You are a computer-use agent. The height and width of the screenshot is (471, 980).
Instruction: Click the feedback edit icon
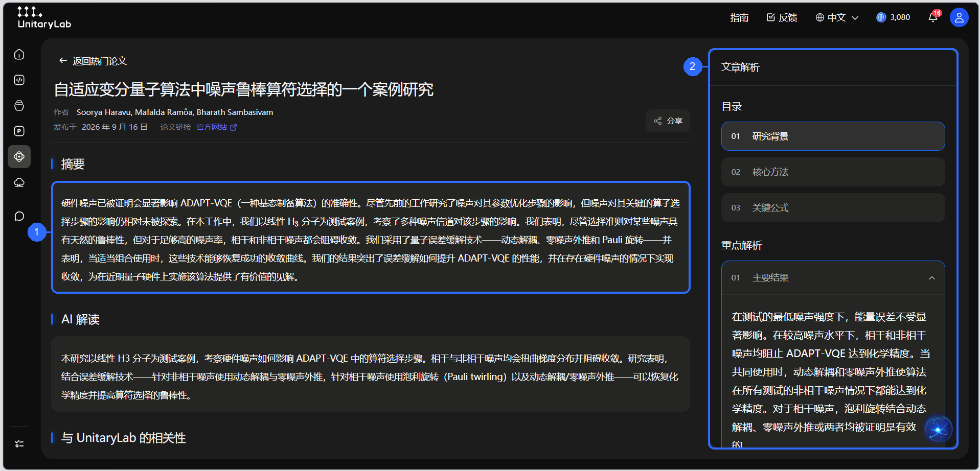pos(771,17)
